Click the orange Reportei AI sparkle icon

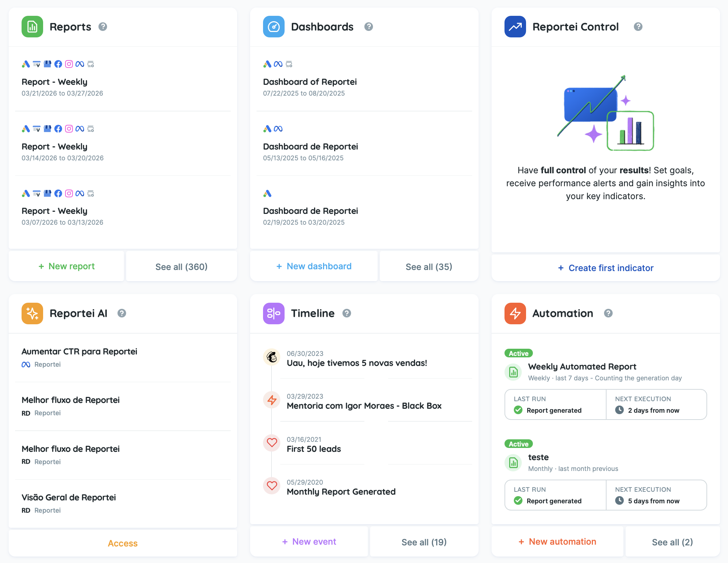tap(32, 313)
